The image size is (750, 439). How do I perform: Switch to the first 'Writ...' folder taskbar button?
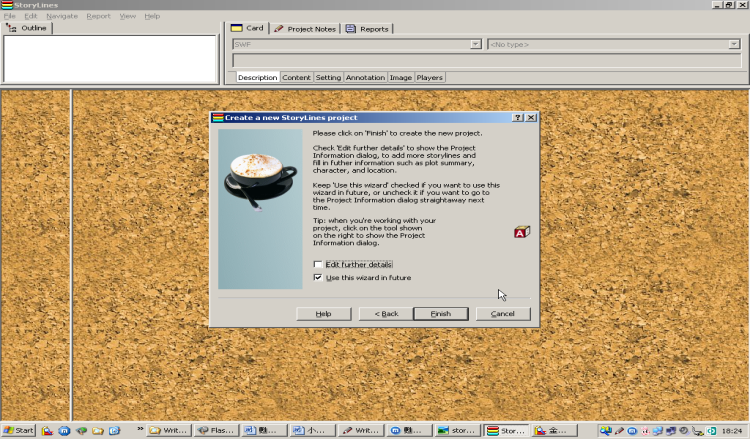coord(169,430)
